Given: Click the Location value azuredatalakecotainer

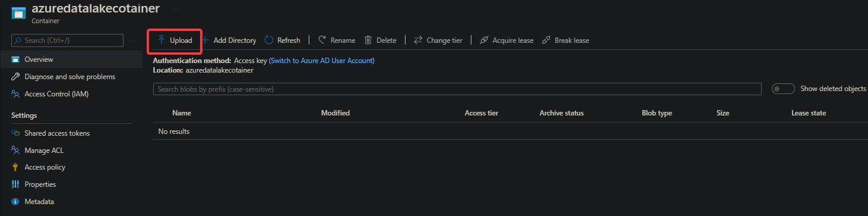Looking at the screenshot, I should click(219, 70).
